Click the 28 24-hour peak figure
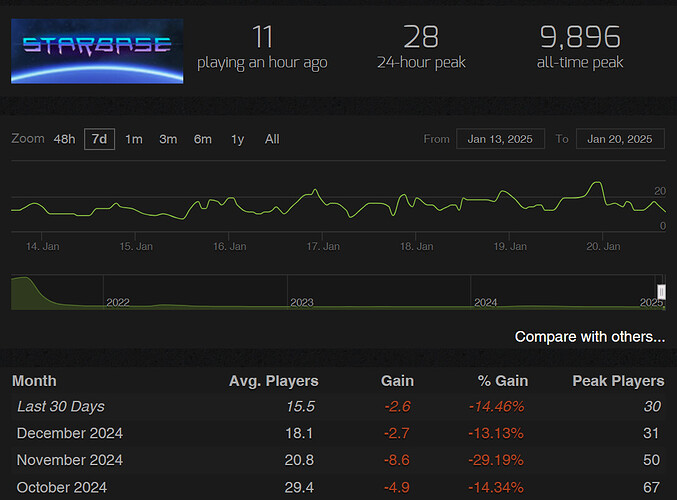 (x=421, y=37)
